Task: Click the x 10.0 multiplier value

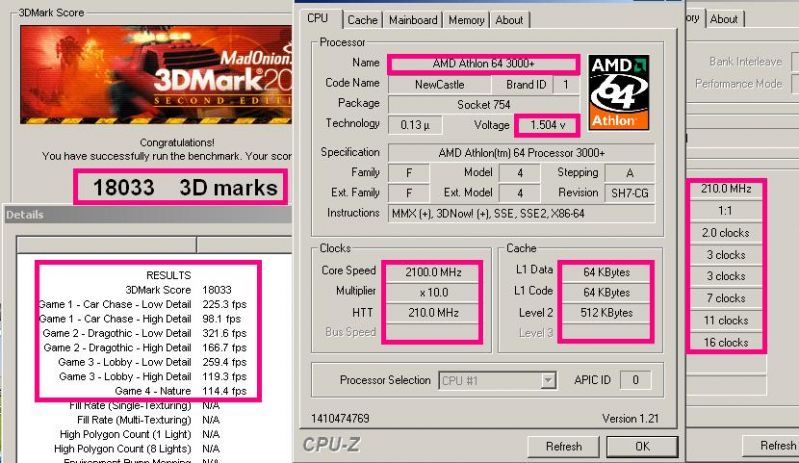Action: click(433, 293)
